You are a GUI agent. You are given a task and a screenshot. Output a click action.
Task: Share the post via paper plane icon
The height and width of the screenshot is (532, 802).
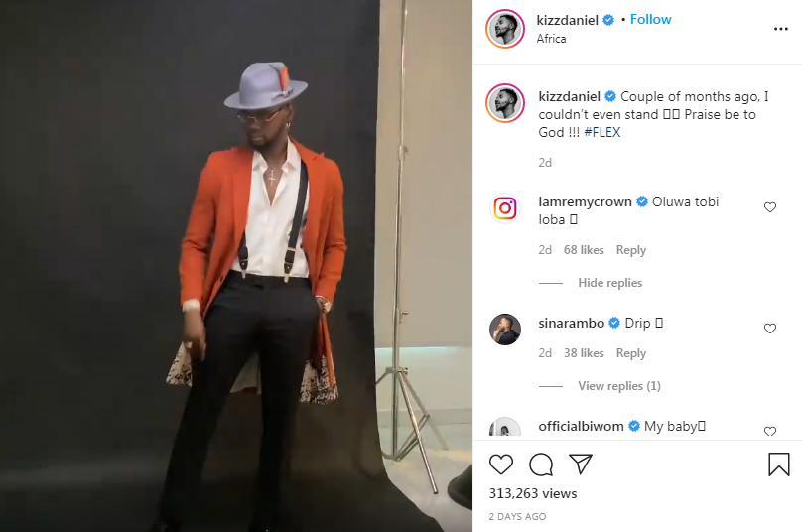pyautogui.click(x=581, y=465)
